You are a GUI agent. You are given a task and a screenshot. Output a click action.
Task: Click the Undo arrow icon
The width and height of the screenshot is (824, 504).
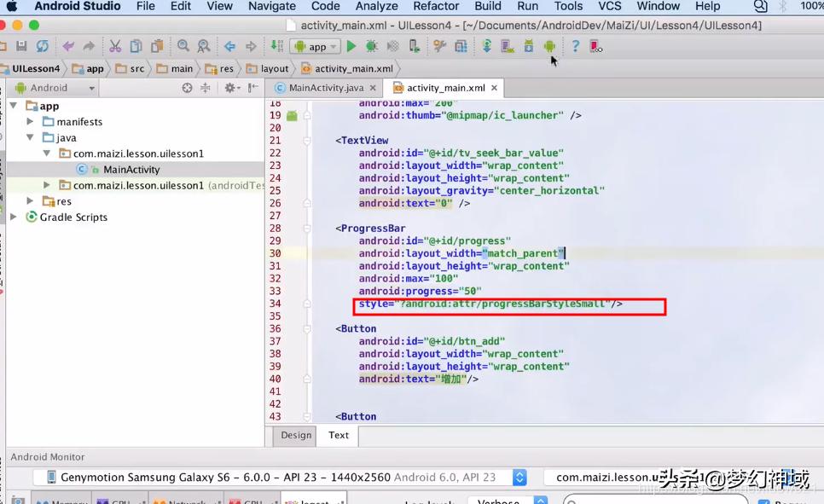pos(68,47)
